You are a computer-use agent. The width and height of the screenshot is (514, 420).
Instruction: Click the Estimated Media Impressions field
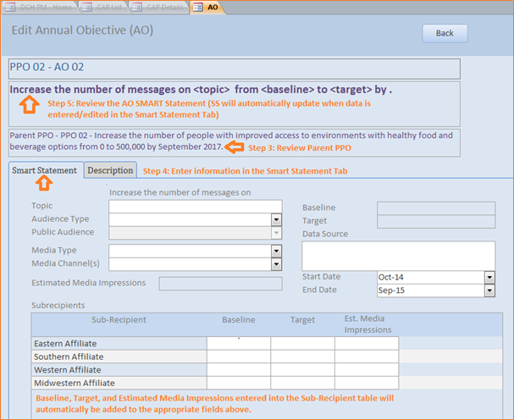pos(221,284)
